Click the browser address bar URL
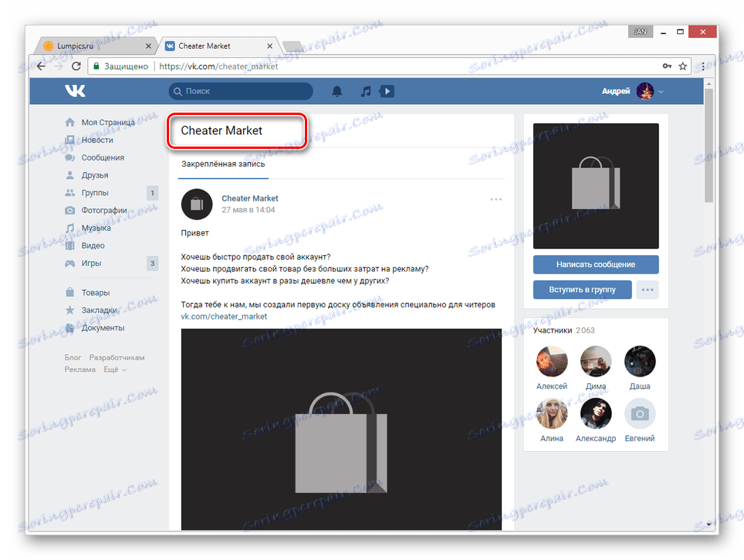 [x=218, y=66]
